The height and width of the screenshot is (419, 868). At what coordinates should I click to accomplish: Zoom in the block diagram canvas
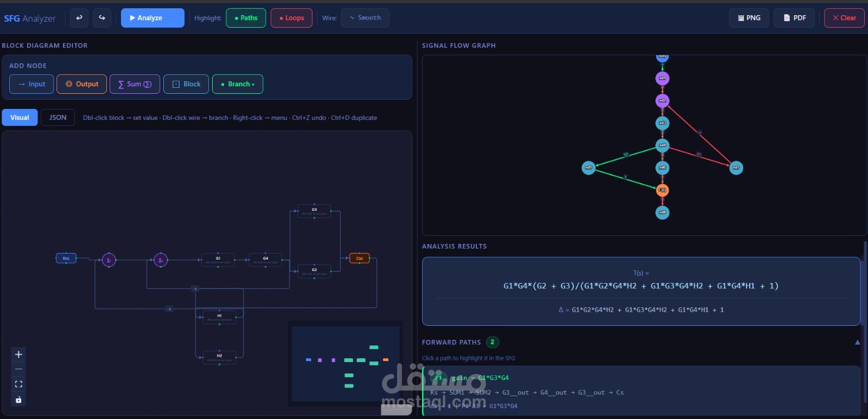(x=18, y=354)
